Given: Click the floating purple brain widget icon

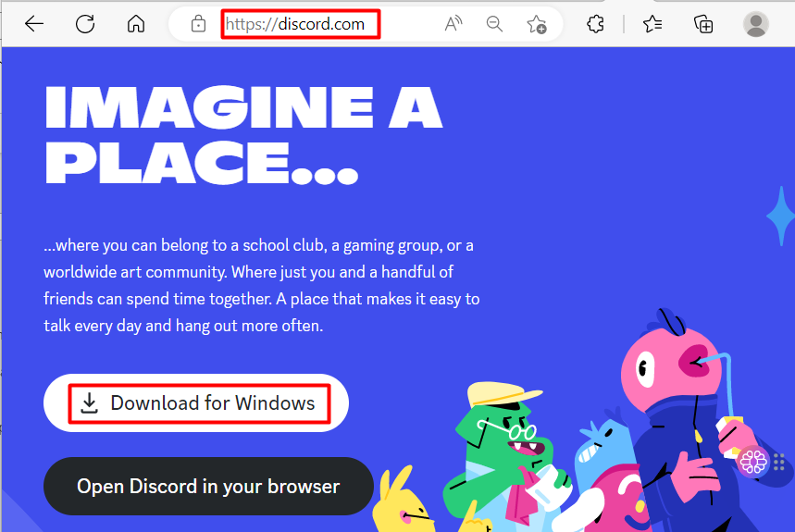Looking at the screenshot, I should pos(753,462).
